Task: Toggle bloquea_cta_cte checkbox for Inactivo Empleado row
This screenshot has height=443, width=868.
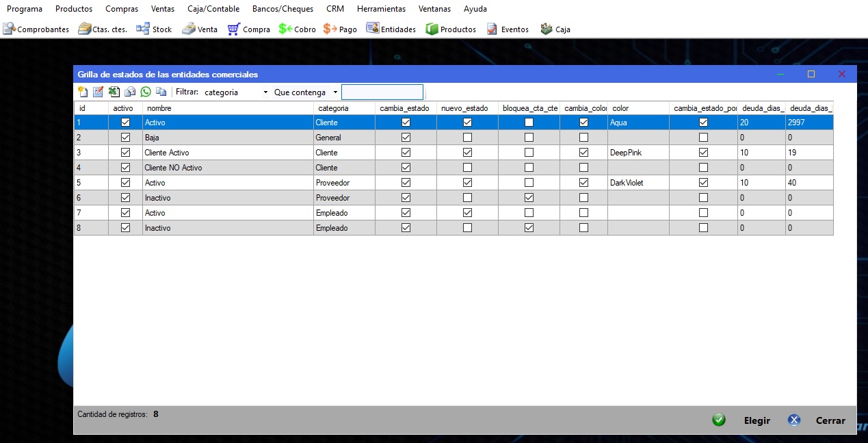Action: [529, 228]
